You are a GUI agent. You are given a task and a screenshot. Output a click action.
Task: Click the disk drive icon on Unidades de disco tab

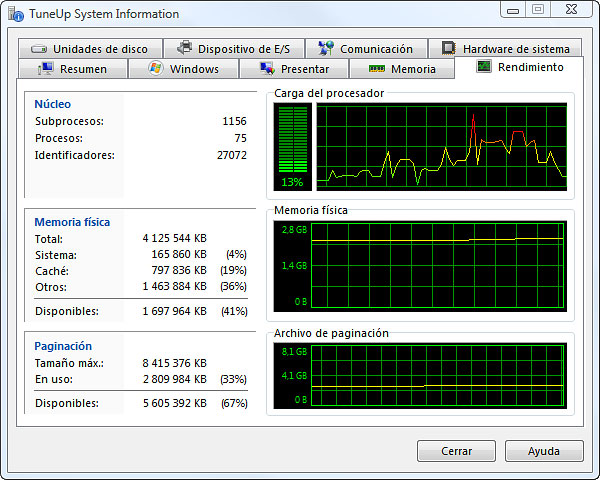(39, 49)
